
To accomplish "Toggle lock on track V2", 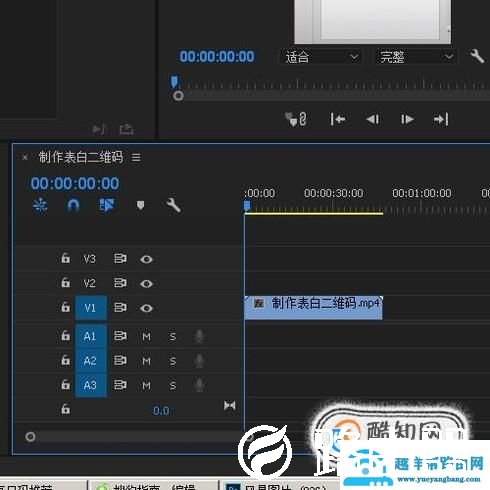I will point(65,282).
